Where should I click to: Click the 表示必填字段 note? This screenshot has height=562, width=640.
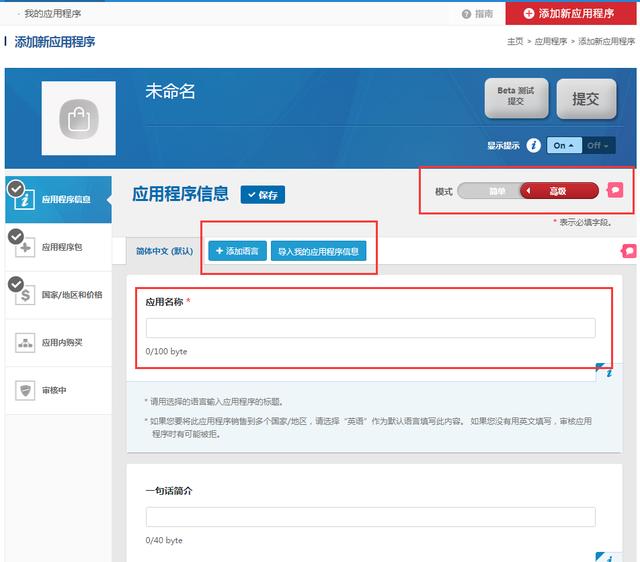[583, 222]
